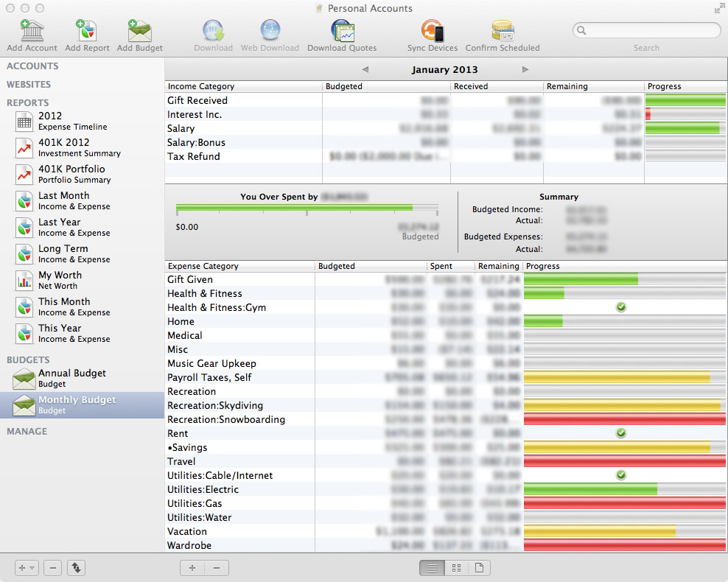Click the minus button below the budget table
The width and height of the screenshot is (728, 582).
point(217,568)
